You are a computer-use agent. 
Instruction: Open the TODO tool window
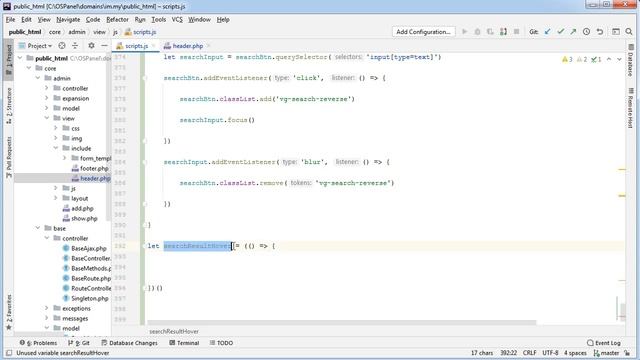coord(221,343)
